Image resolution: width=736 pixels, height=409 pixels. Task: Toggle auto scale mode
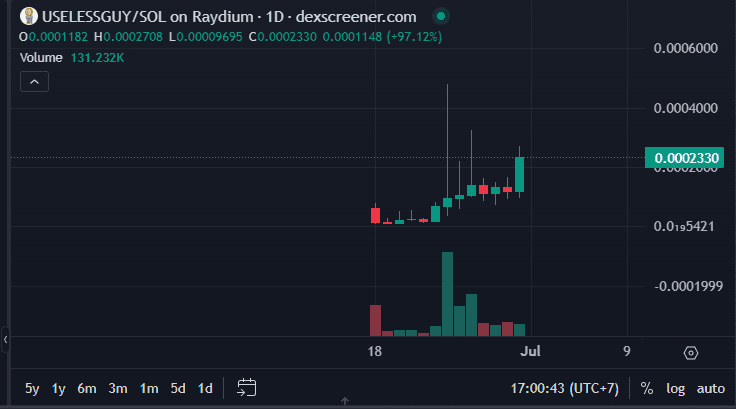(710, 388)
